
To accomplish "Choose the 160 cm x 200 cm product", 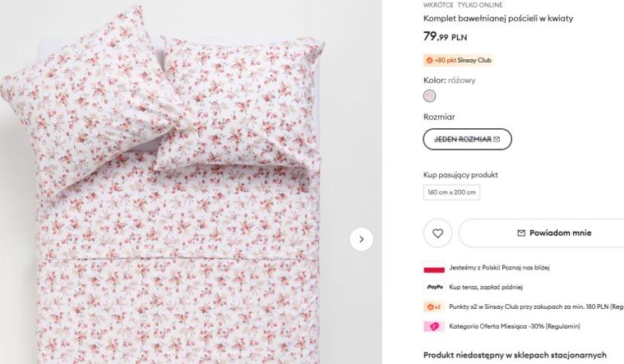I will point(451,192).
